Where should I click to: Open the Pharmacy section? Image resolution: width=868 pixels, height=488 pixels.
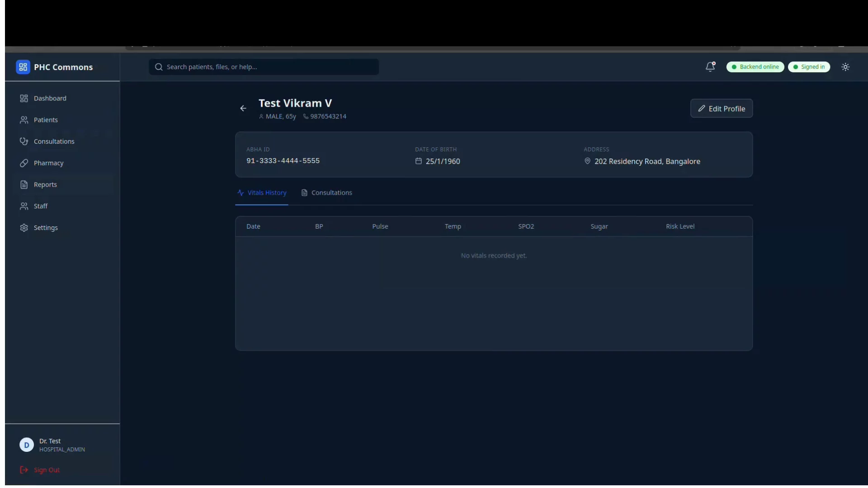coord(48,163)
